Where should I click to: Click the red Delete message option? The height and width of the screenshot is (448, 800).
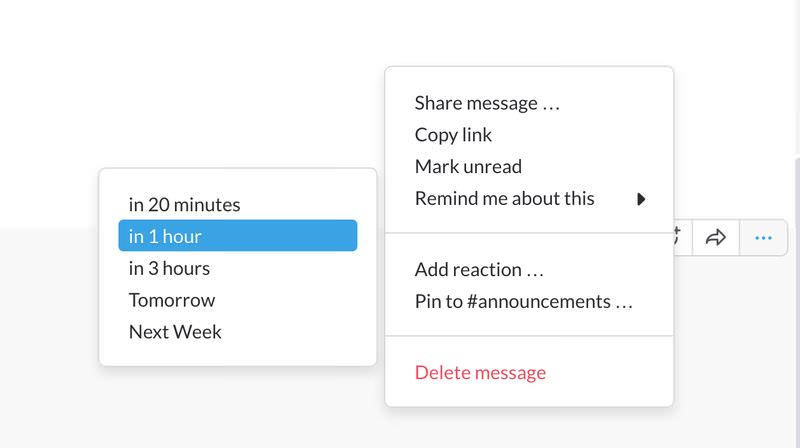point(480,373)
